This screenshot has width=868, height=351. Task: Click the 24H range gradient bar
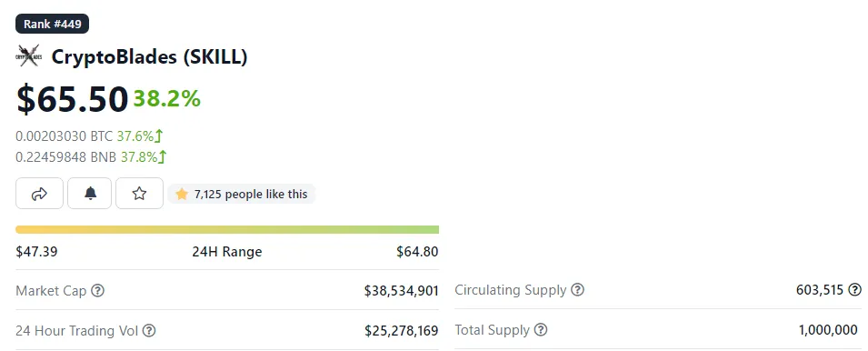227,229
